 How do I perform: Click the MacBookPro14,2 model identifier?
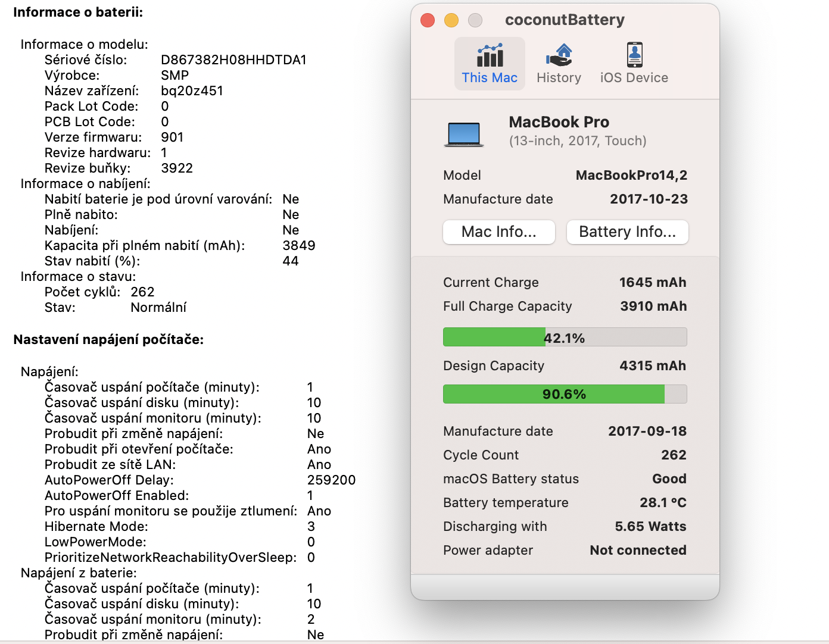[x=631, y=176]
